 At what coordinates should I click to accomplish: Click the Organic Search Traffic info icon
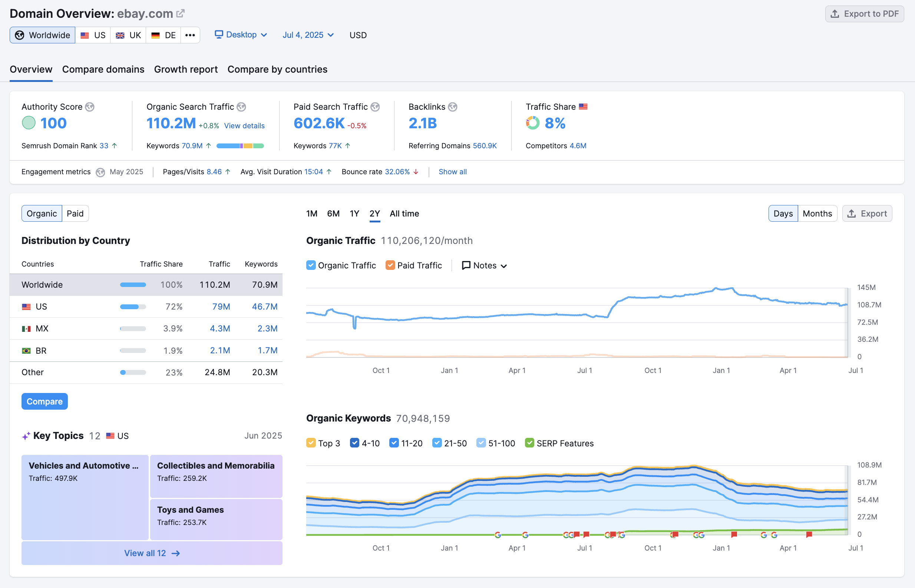click(241, 107)
